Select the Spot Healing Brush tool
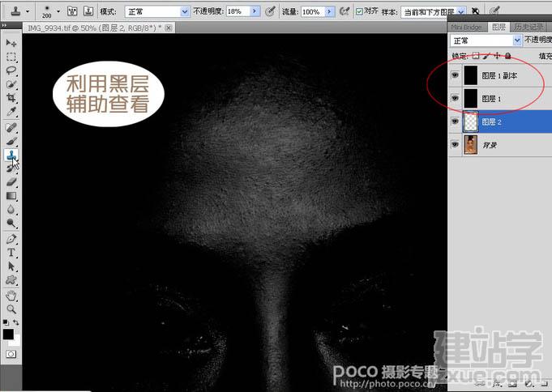Image resolution: width=552 pixels, height=392 pixels. [x=11, y=127]
